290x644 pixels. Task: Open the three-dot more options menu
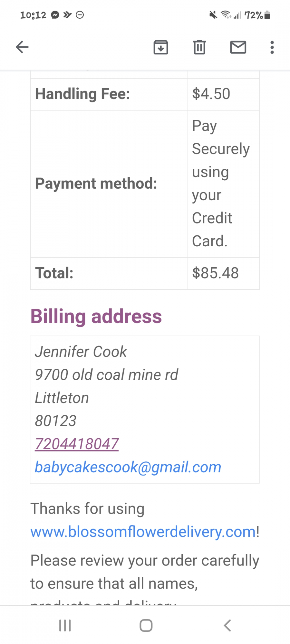click(x=272, y=47)
